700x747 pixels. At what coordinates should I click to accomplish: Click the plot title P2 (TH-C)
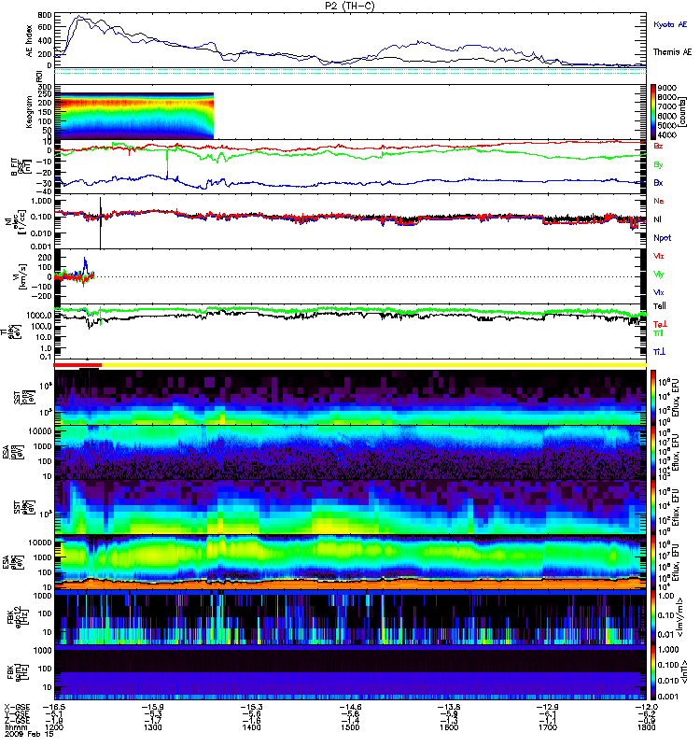pos(349,6)
